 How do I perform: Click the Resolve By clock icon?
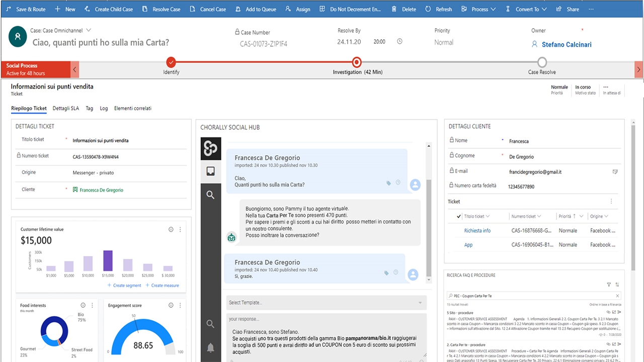[x=399, y=42]
